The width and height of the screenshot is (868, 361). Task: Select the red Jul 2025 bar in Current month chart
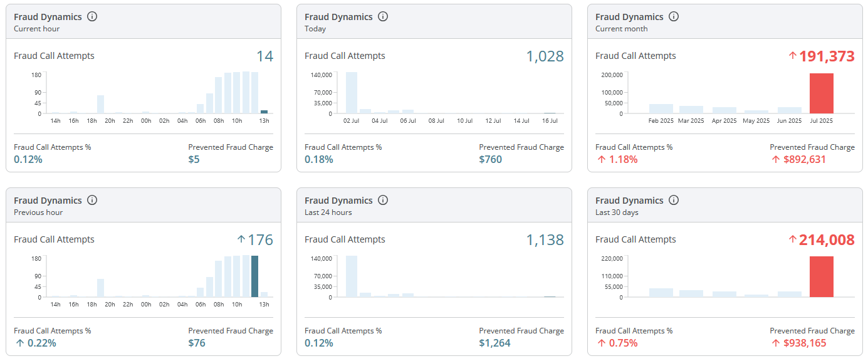coord(821,93)
